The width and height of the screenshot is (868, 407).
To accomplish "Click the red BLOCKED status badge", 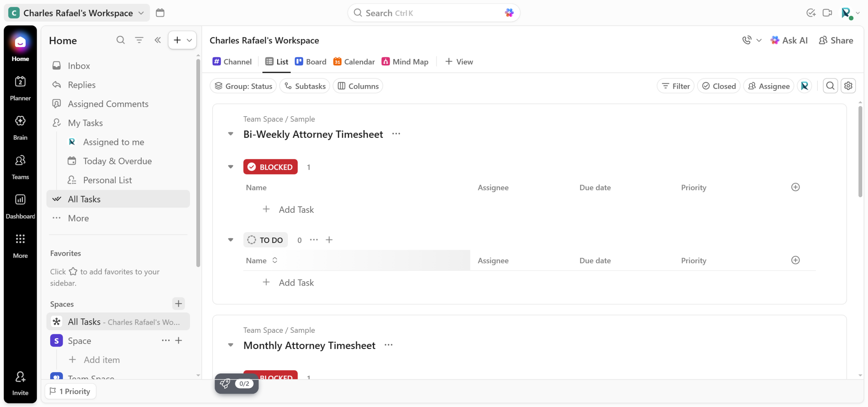I will tap(270, 167).
